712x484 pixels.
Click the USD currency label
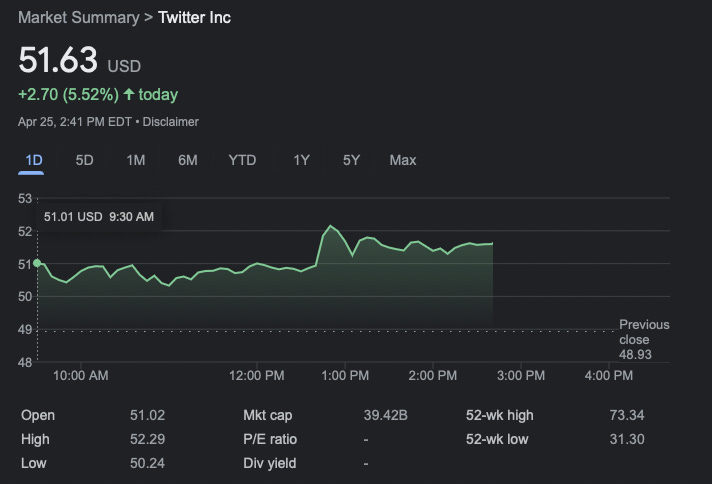coord(124,66)
